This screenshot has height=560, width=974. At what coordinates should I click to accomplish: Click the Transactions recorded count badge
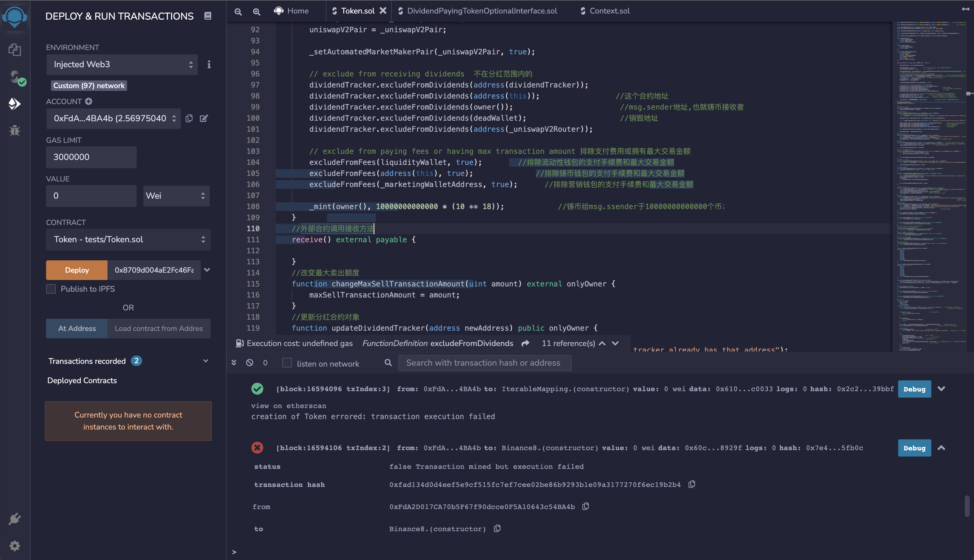click(136, 361)
